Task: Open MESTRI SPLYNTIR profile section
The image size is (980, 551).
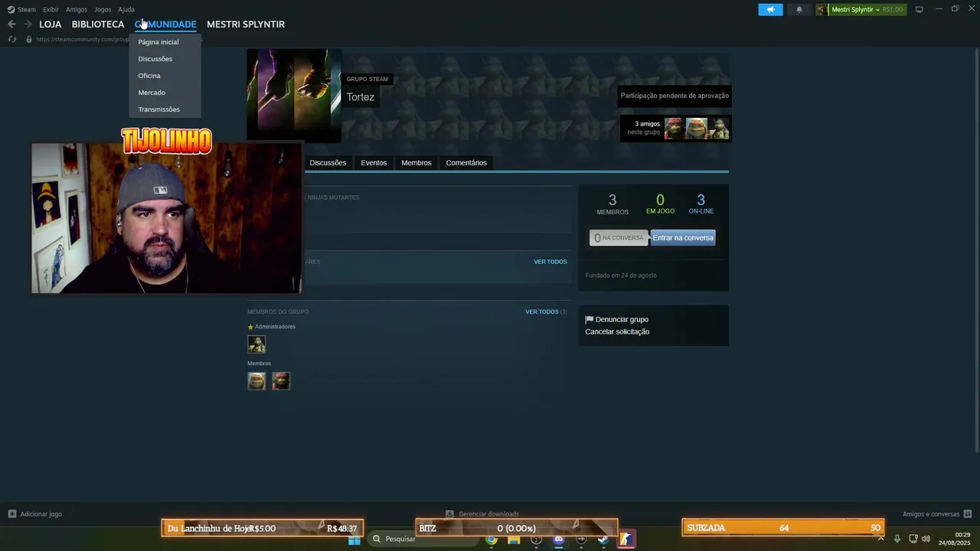Action: [246, 24]
